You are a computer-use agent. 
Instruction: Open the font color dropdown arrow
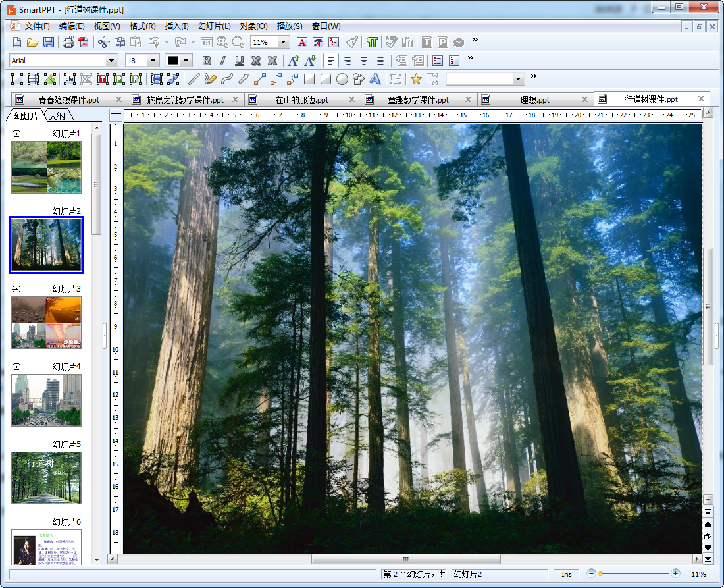[186, 61]
